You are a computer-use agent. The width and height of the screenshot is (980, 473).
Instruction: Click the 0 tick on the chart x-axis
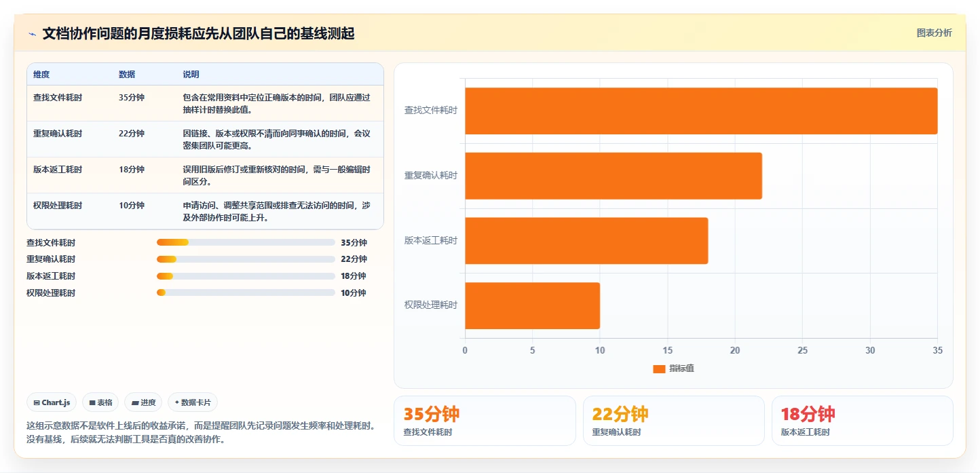pos(465,351)
